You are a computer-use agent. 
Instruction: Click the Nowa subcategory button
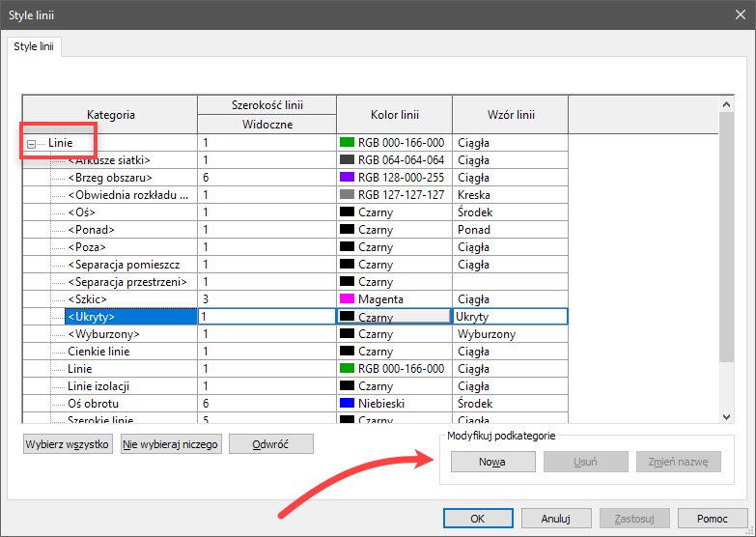click(x=492, y=462)
